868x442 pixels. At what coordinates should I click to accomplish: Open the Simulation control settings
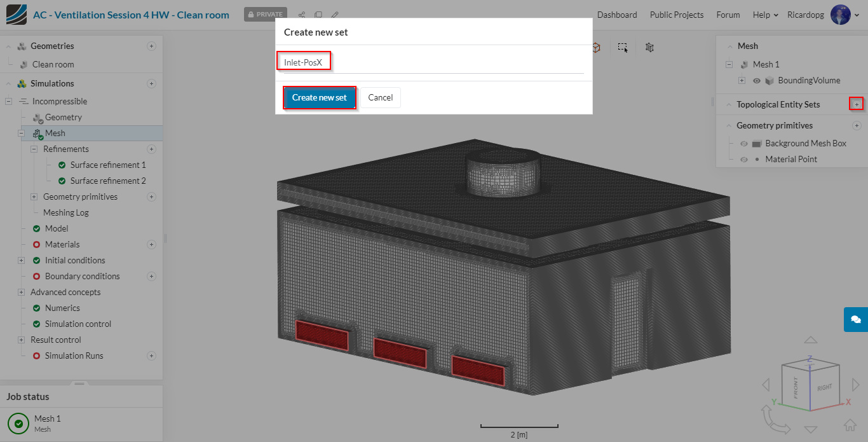78,324
